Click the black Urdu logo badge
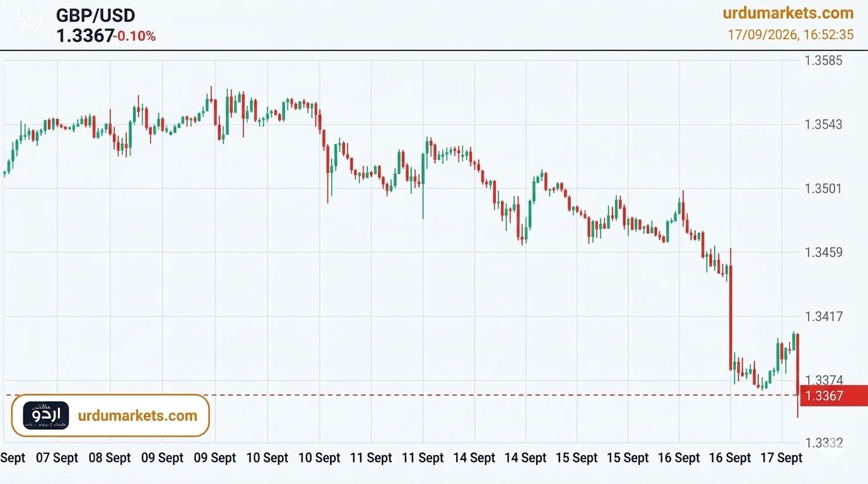The height and width of the screenshot is (484, 868). [46, 416]
